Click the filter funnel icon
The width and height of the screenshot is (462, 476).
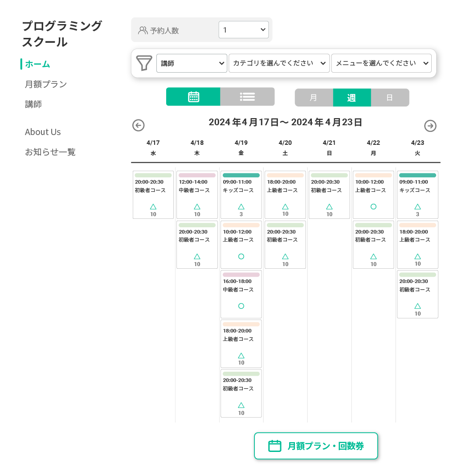click(144, 63)
